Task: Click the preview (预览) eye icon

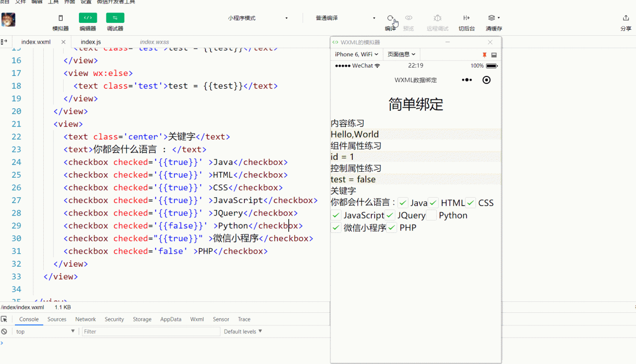Action: tap(408, 18)
